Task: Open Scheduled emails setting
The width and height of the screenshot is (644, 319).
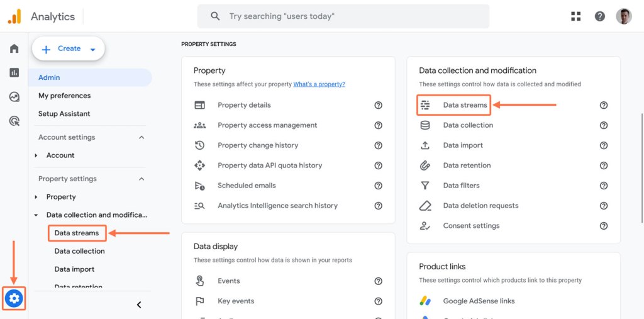Action: coord(247,186)
